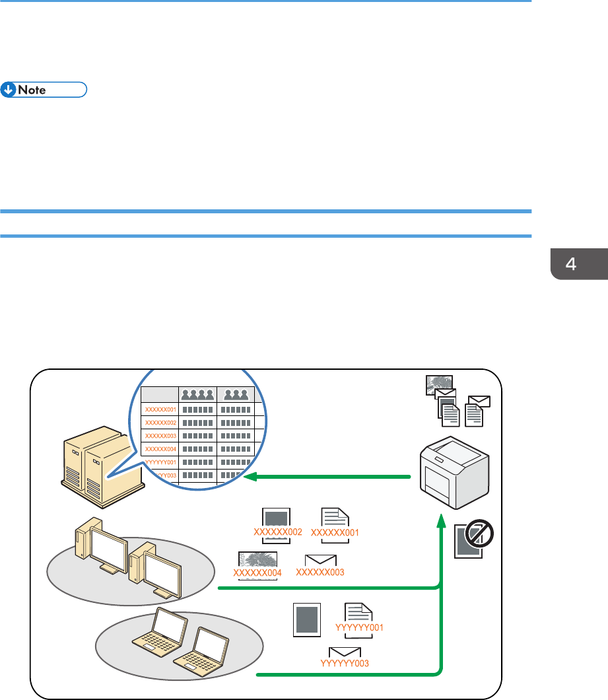Click XXXXXX001 row in the bubble table
Viewport: 608px width, 700px height.
tap(198, 409)
